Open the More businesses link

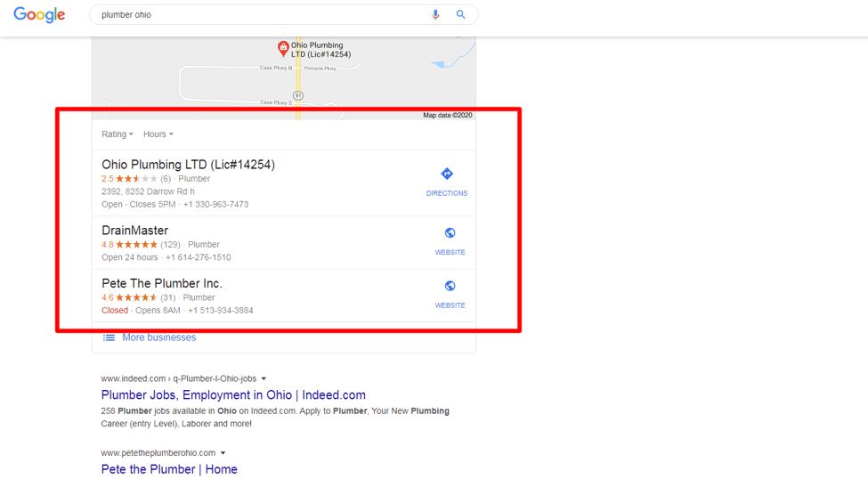coord(159,338)
